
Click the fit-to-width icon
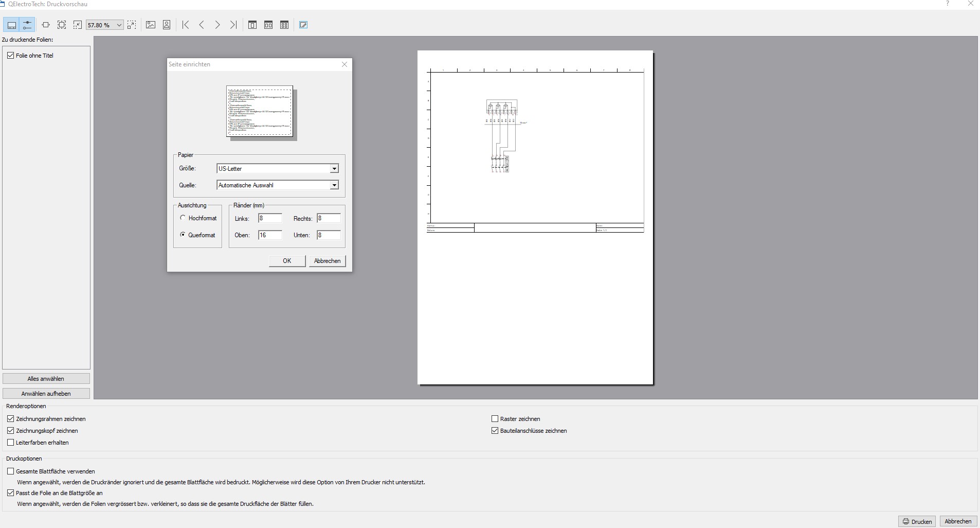[46, 25]
